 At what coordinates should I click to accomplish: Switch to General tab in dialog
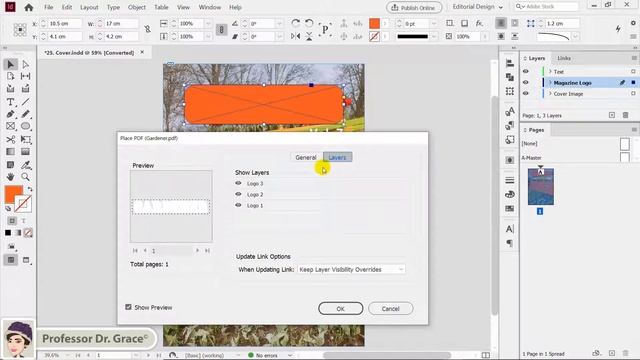pyautogui.click(x=306, y=157)
